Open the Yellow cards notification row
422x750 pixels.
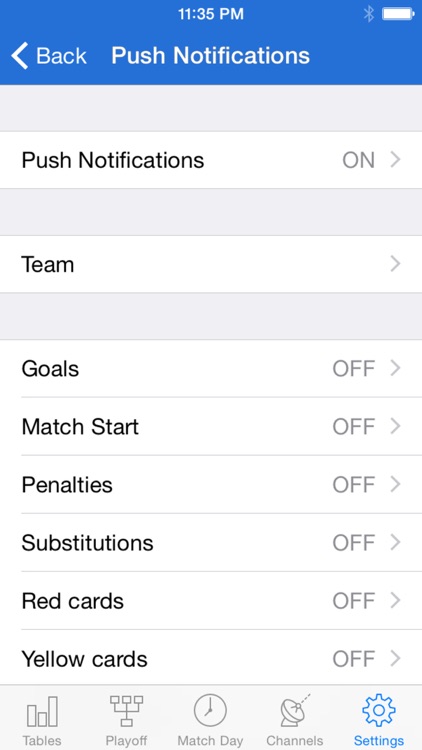211,659
